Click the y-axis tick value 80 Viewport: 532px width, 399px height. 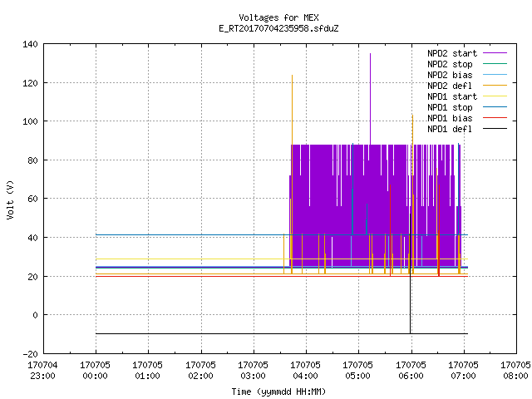(33, 160)
